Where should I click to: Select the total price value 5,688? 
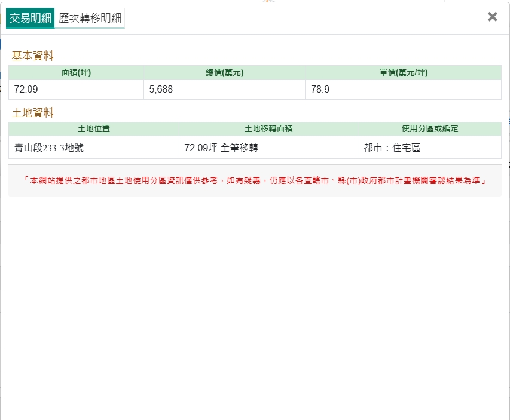161,90
